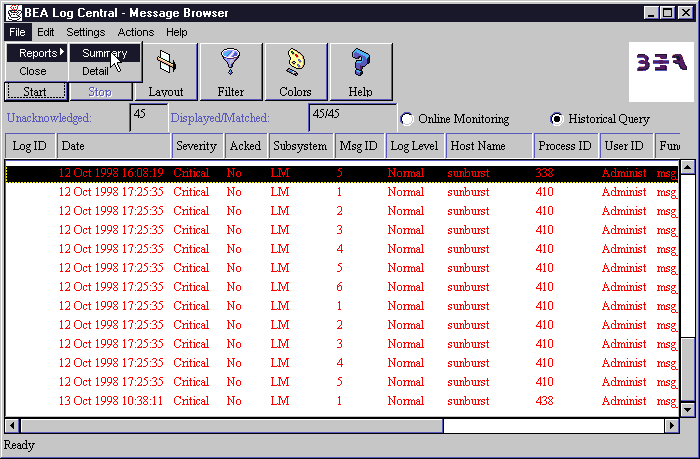Click the Displayed/Matched label
Image resolution: width=700 pixels, height=459 pixels.
click(x=220, y=118)
